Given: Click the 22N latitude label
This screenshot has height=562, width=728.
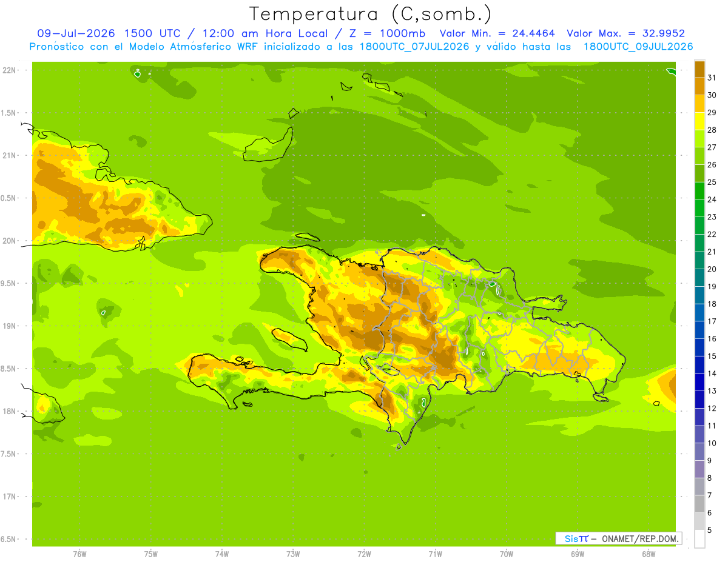Looking at the screenshot, I should point(8,70).
